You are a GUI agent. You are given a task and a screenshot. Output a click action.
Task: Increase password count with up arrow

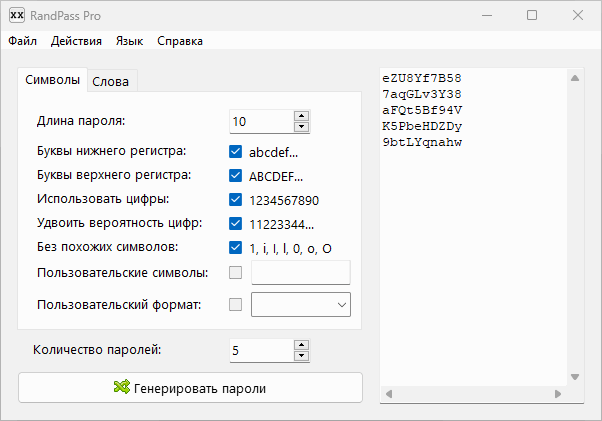pos(301,345)
